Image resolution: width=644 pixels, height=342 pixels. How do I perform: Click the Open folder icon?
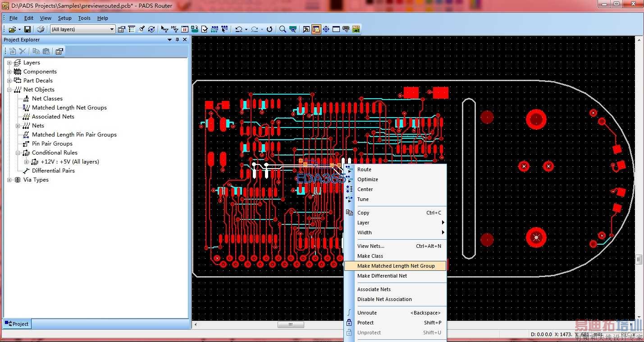[12, 29]
